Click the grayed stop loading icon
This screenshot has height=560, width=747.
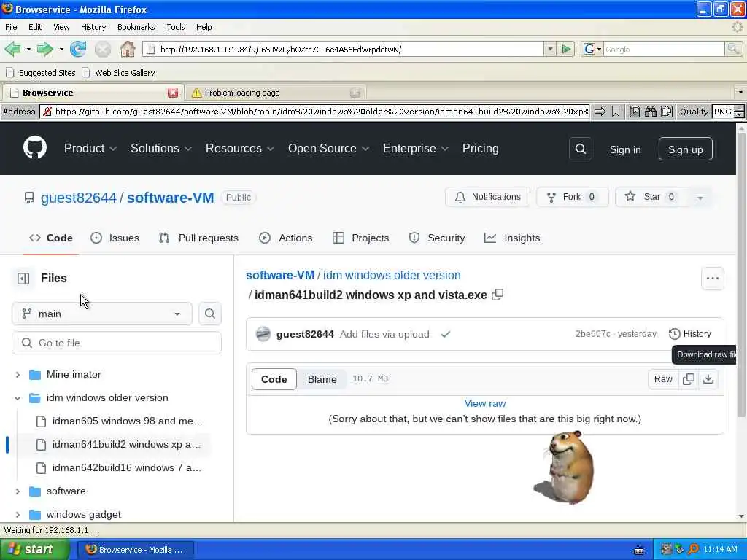point(102,49)
